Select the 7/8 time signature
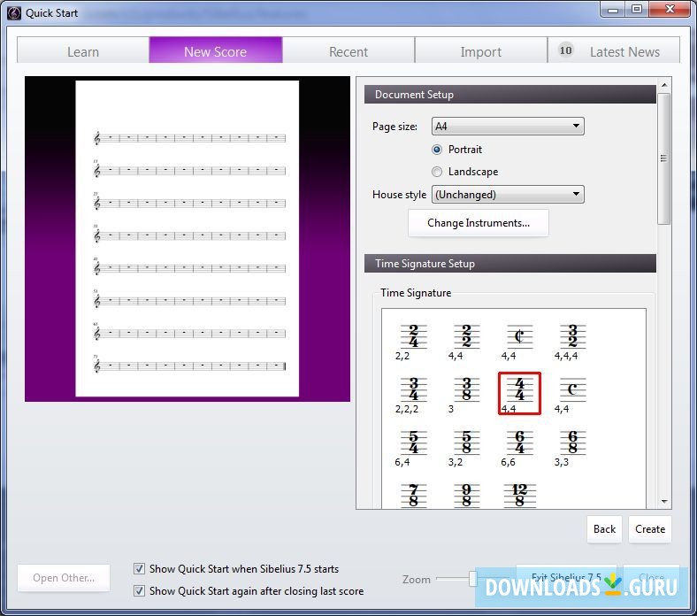 [413, 496]
